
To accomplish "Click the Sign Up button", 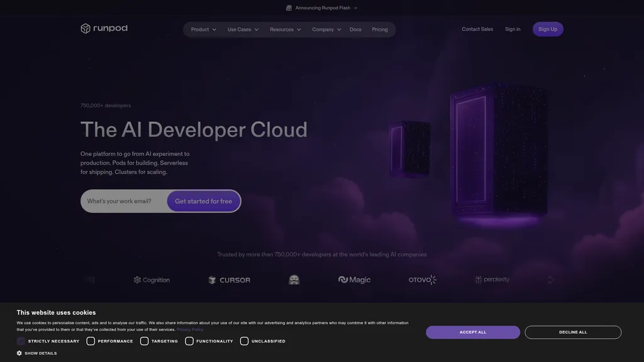I will 548,29.
